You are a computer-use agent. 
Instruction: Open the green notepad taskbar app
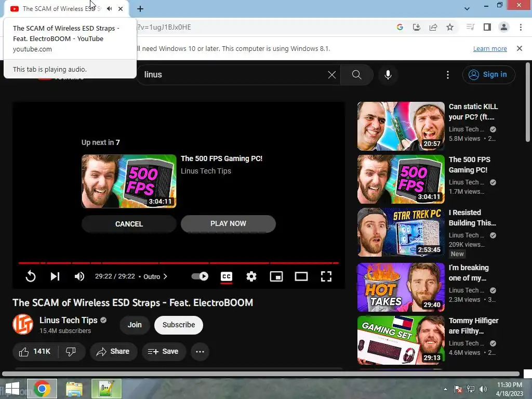point(106,389)
